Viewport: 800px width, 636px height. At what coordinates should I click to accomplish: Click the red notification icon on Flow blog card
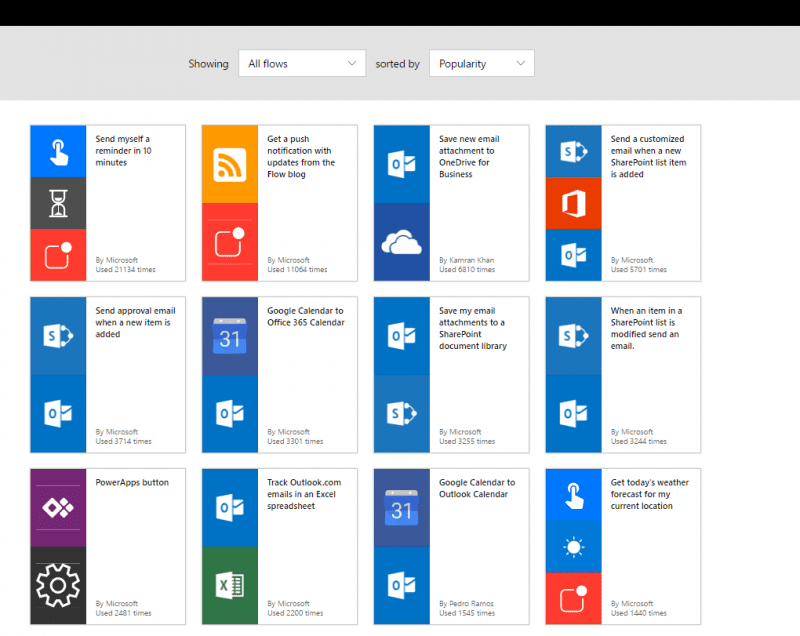(229, 243)
